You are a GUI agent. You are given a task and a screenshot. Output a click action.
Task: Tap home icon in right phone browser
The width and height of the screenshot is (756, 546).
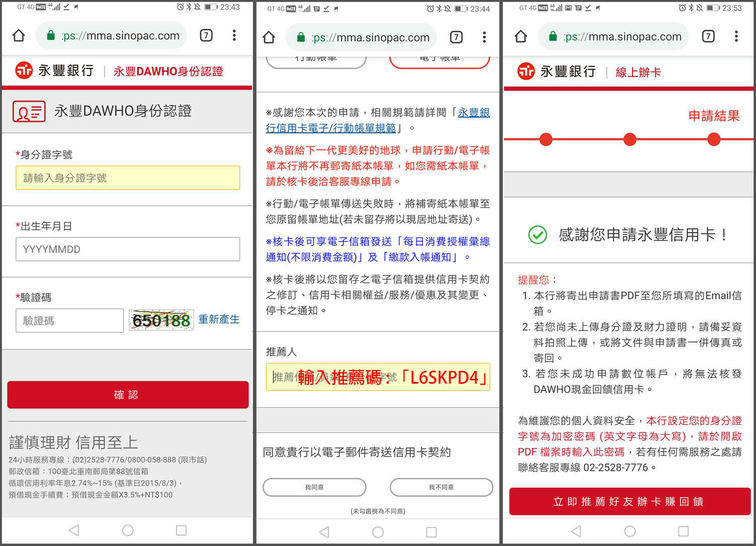pyautogui.click(x=521, y=36)
